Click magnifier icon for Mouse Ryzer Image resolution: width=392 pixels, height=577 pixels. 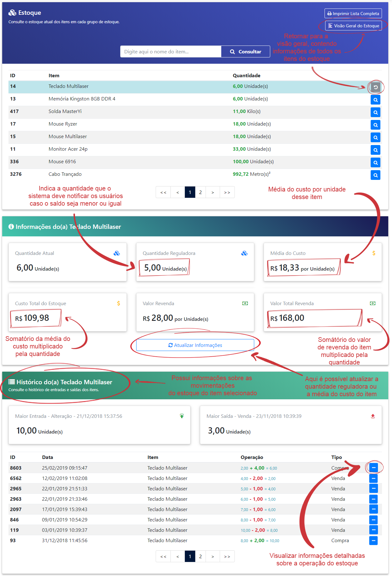pos(375,125)
